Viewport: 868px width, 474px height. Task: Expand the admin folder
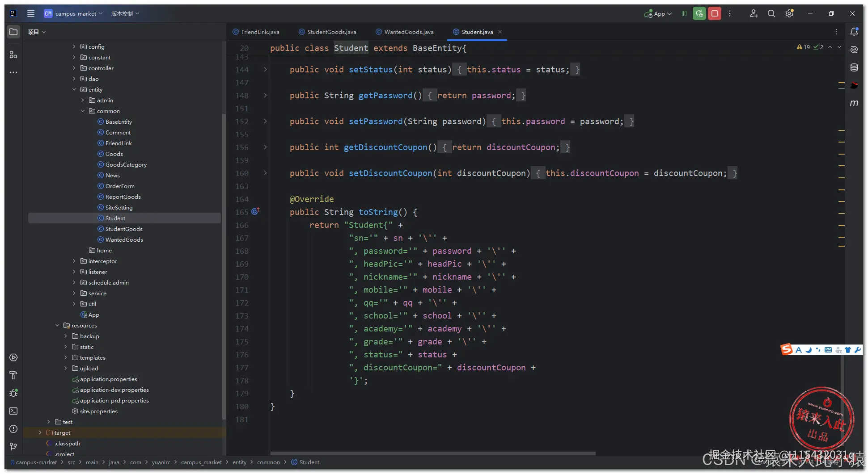coord(83,100)
